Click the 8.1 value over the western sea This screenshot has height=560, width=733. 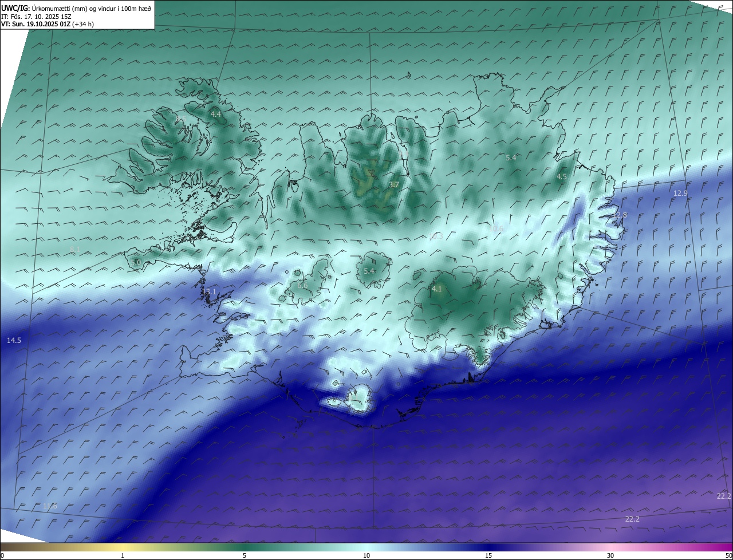(75, 249)
